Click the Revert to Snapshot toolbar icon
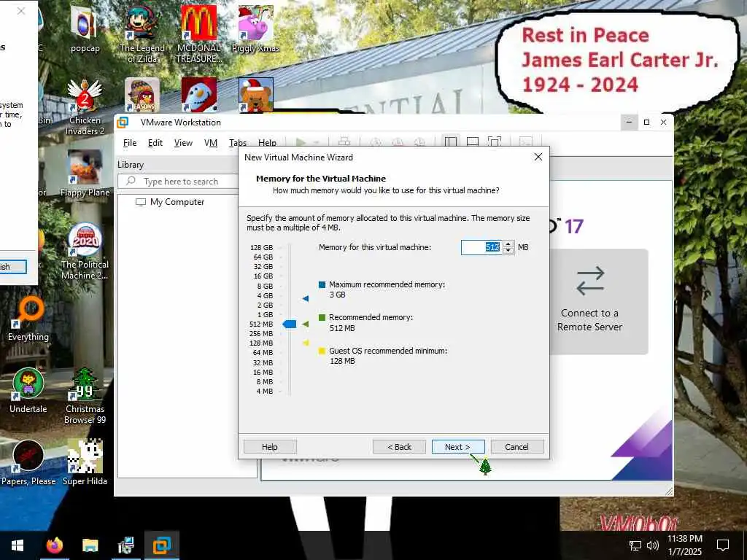Viewport: 747px width, 560px height. (398, 142)
